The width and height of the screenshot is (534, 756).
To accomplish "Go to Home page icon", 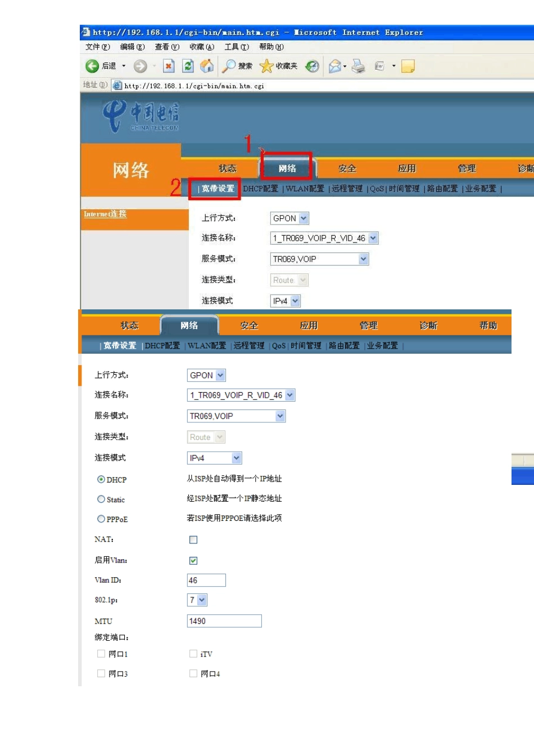I will pyautogui.click(x=207, y=66).
